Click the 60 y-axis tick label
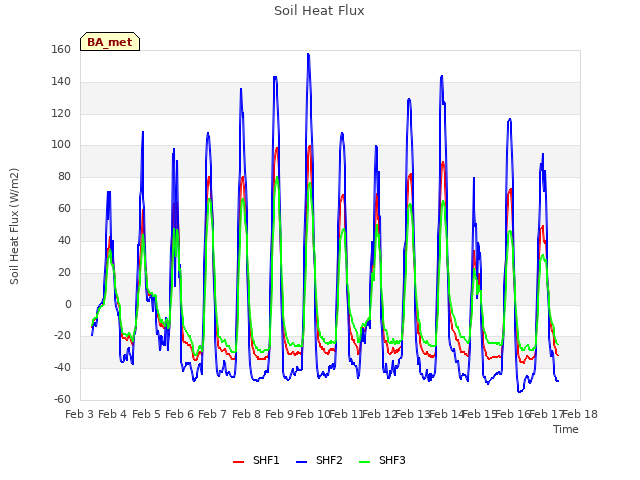The image size is (640, 480). pyautogui.click(x=64, y=209)
